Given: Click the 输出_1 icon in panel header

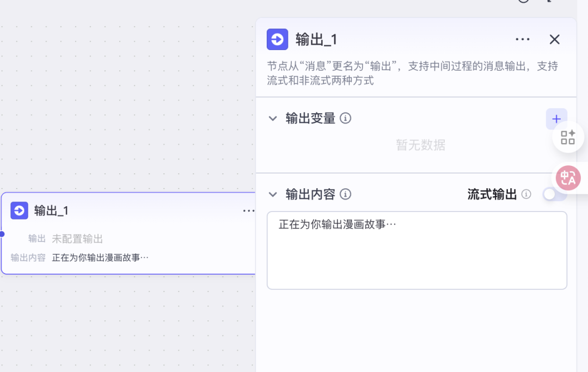Looking at the screenshot, I should [277, 39].
